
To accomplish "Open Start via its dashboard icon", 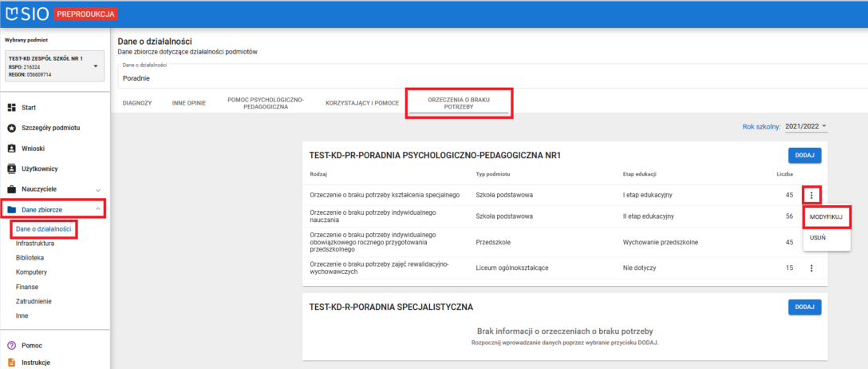I will (12, 107).
